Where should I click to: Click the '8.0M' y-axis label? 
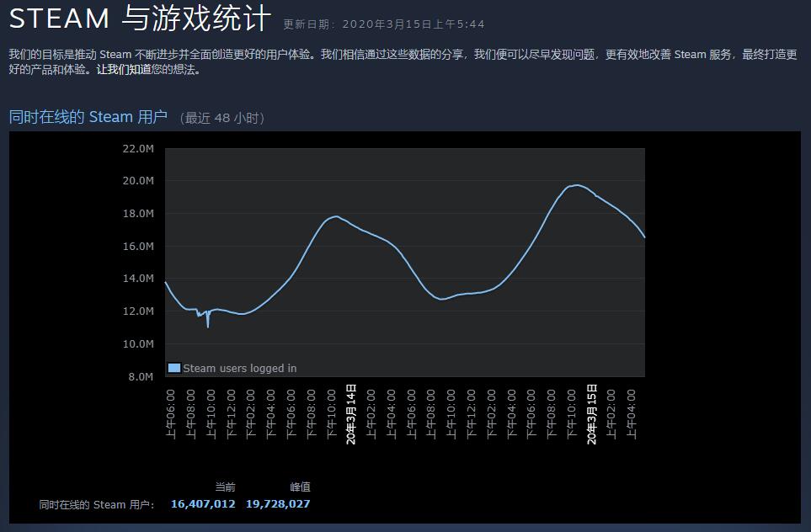(141, 376)
